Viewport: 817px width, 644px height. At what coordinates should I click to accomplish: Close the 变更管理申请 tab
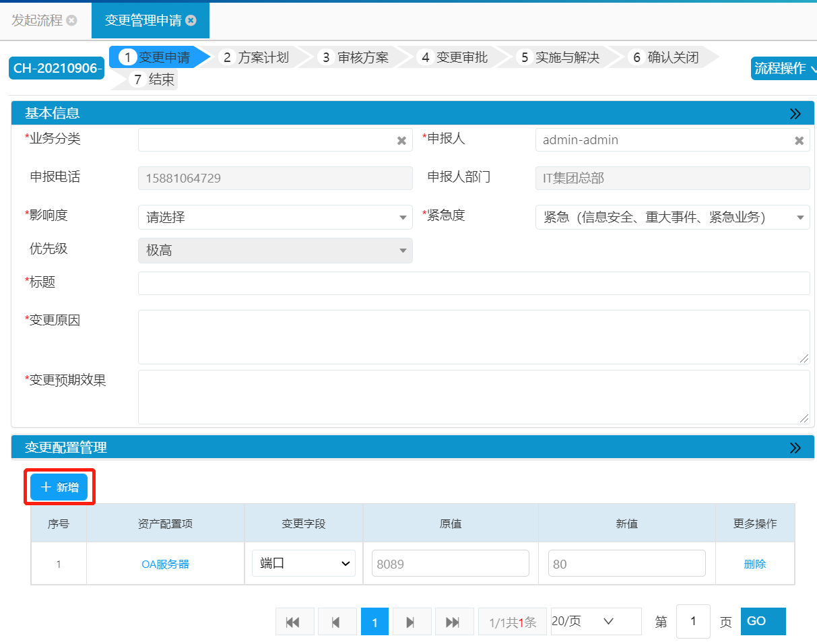(x=191, y=20)
